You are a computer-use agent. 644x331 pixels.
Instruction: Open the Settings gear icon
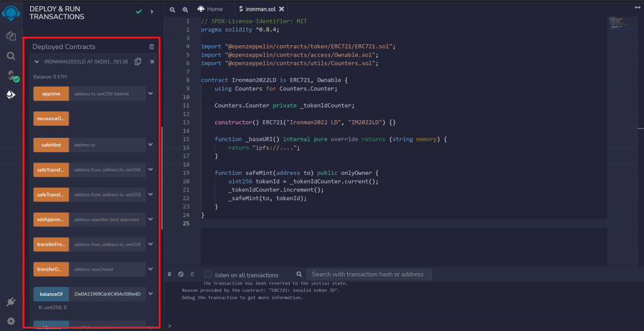(11, 321)
